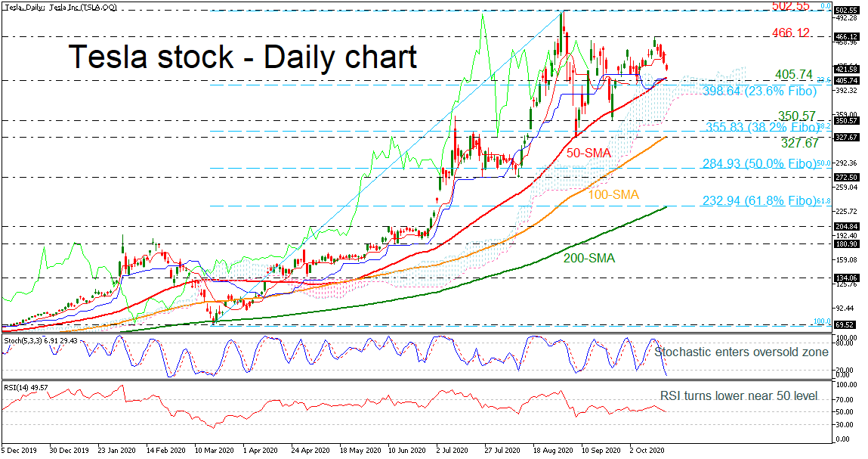The height and width of the screenshot is (459, 868).
Task: Select the 200-SMA label
Action: (x=589, y=259)
